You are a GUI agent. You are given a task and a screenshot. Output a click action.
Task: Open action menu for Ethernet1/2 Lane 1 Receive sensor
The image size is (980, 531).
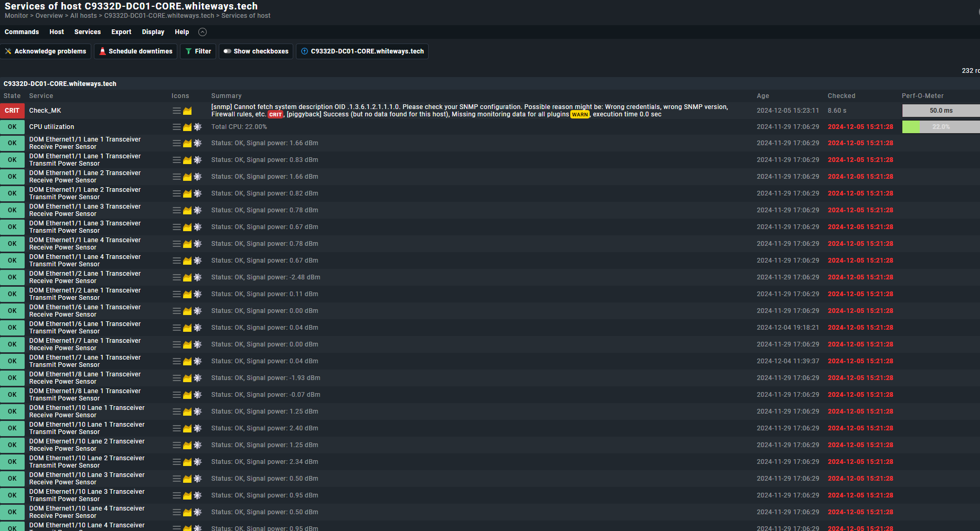[x=177, y=277]
